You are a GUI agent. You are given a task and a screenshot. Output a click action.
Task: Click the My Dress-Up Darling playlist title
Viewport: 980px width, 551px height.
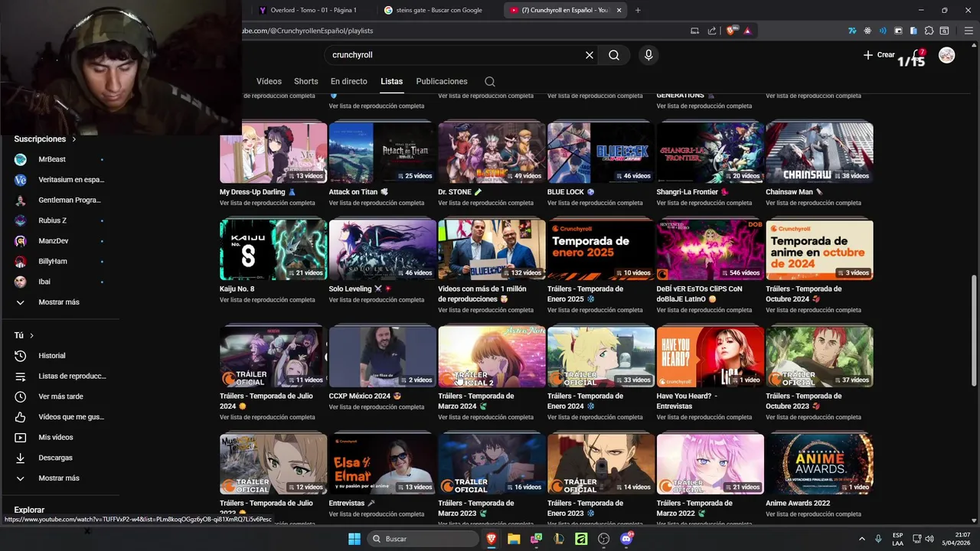257,192
